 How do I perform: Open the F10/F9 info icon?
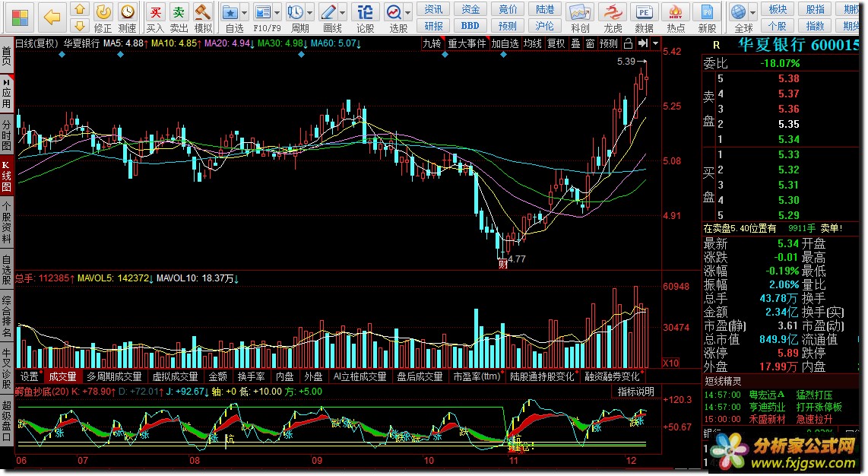tap(263, 11)
